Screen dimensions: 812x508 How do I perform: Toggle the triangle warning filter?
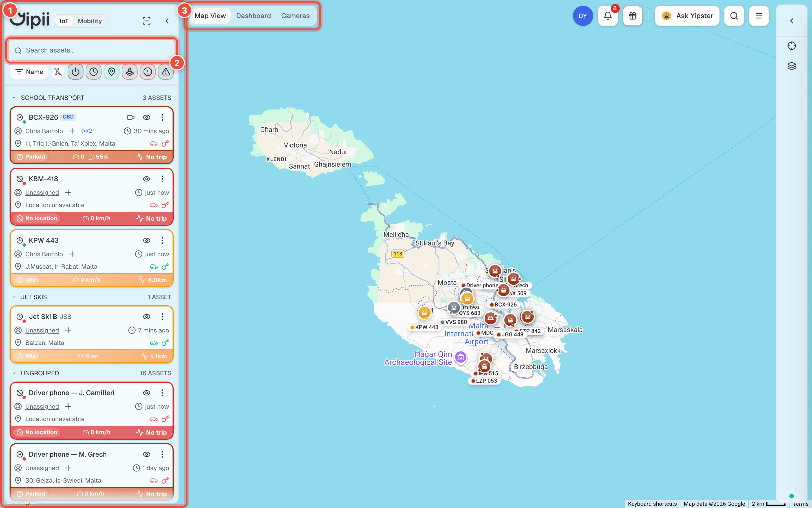pyautogui.click(x=166, y=72)
